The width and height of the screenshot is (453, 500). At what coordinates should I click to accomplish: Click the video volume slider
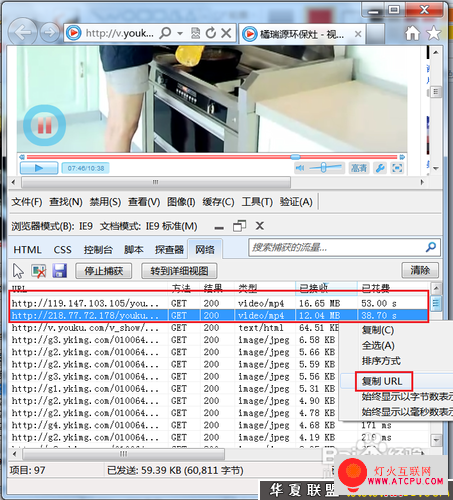326,167
